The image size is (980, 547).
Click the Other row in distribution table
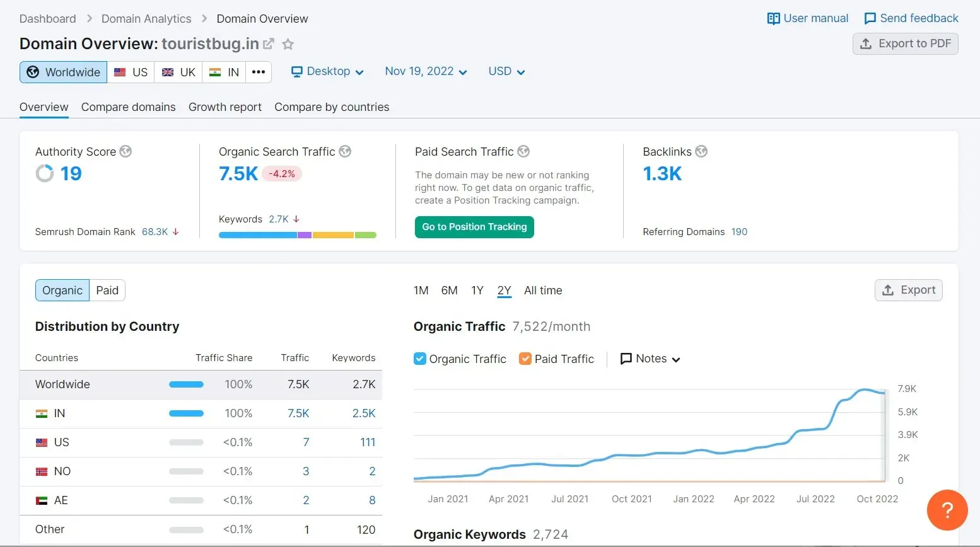click(201, 529)
